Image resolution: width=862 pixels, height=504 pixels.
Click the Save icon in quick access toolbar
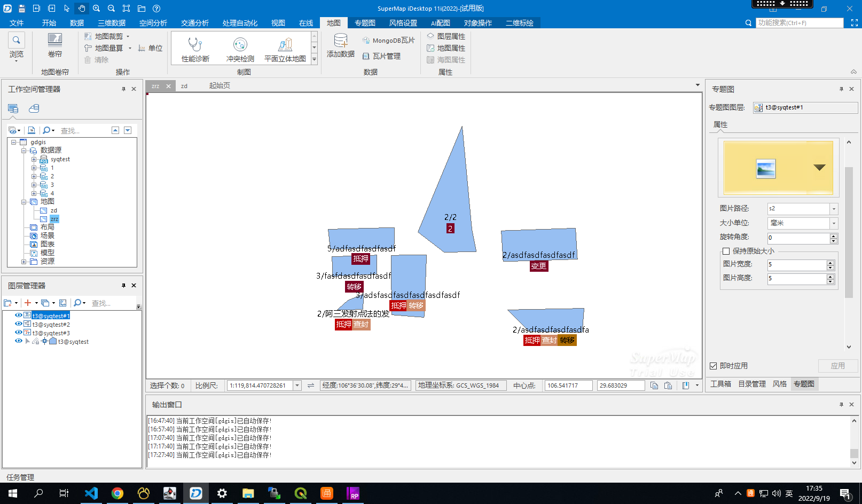(x=22, y=9)
